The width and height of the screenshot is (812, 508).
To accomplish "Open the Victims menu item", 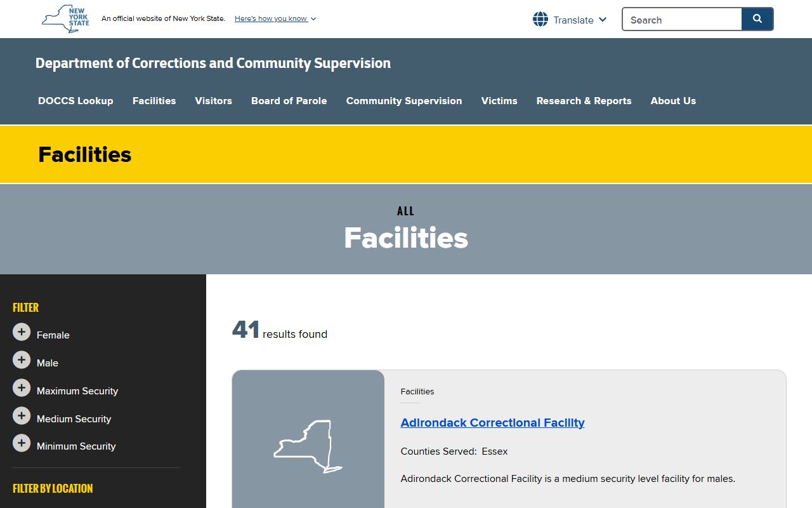I will [x=499, y=100].
